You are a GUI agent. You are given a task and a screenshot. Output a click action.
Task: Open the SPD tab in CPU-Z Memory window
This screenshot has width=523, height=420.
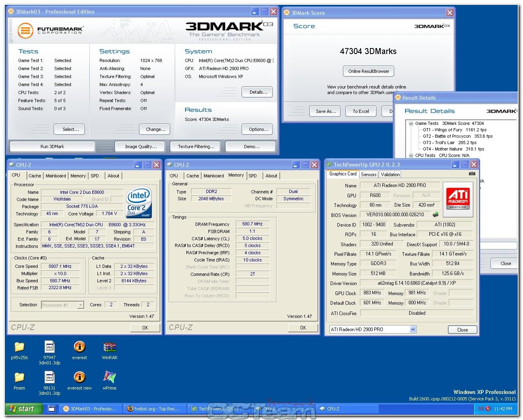click(252, 176)
